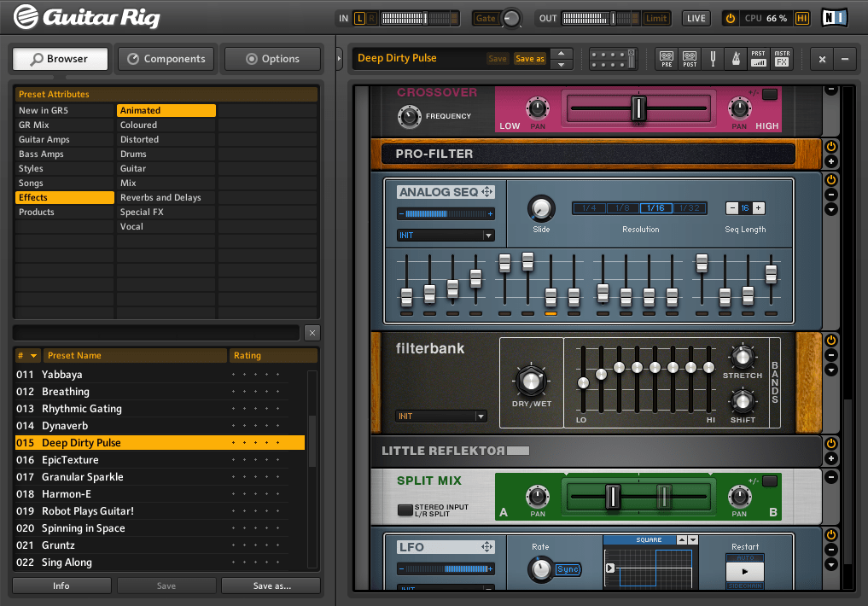
Task: Click the rack snapshot grid icon
Action: click(613, 59)
